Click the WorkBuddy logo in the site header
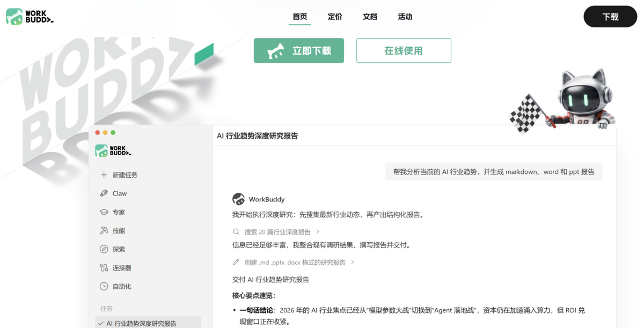Screen dimensions: 644x328 pyautogui.click(x=30, y=17)
